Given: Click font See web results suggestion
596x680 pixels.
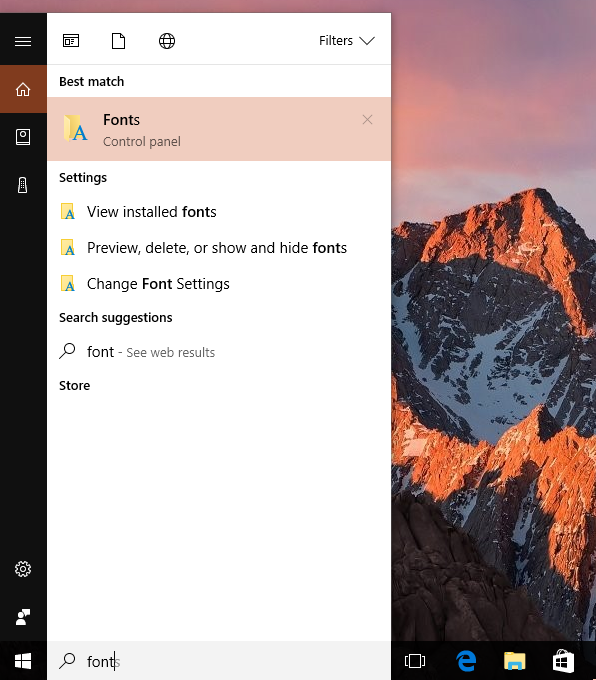Looking at the screenshot, I should (x=219, y=352).
